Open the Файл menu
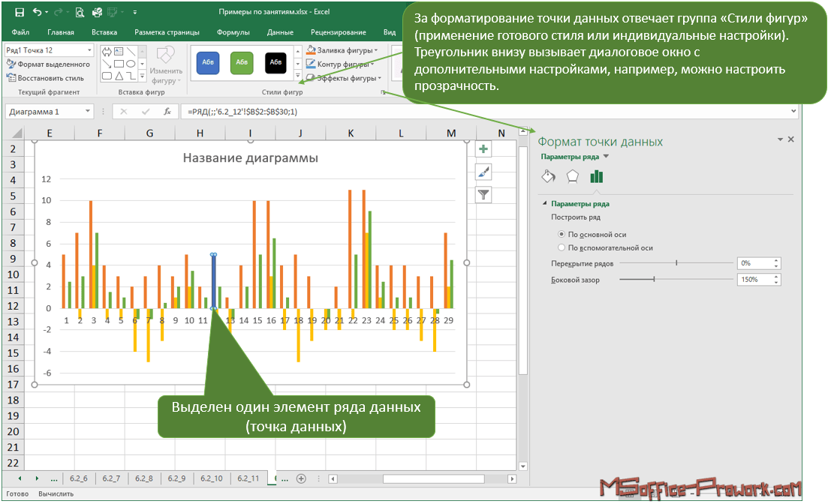The image size is (831, 504). pos(20,32)
